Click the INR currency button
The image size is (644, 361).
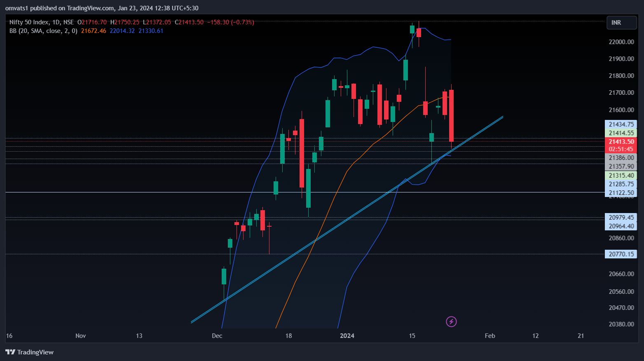(621, 23)
